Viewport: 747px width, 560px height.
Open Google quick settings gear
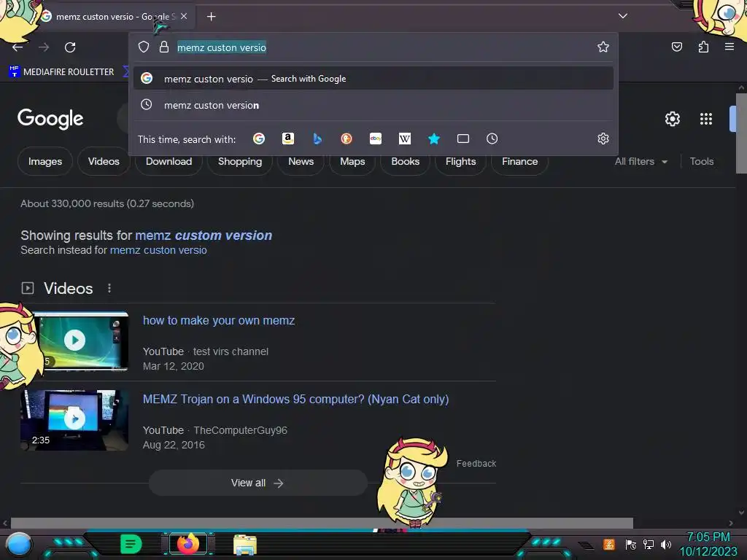672,119
